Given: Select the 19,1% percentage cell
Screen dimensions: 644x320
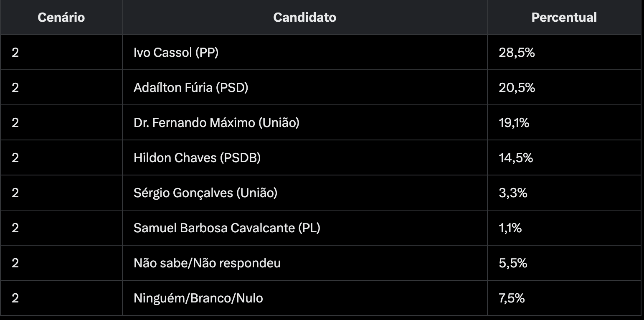Looking at the screenshot, I should (x=514, y=123).
